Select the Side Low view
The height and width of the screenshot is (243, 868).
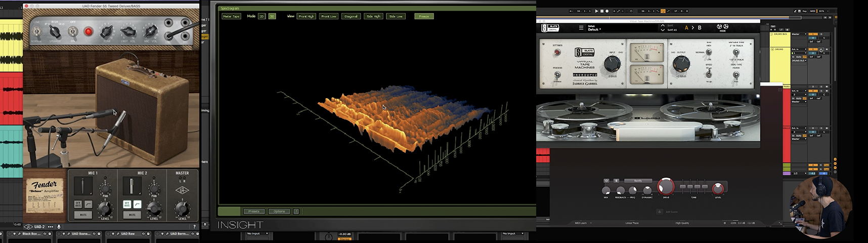pos(396,16)
